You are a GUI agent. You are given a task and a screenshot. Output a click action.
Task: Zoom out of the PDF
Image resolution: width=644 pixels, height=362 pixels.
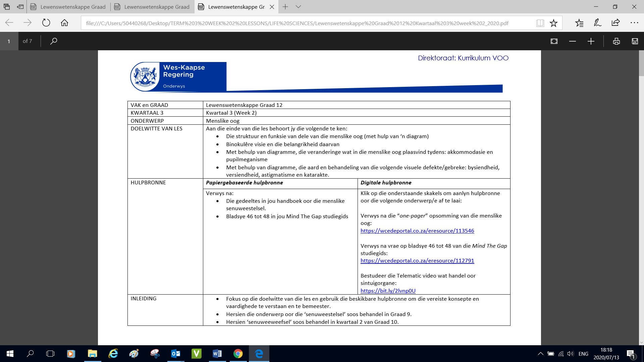coord(573,41)
